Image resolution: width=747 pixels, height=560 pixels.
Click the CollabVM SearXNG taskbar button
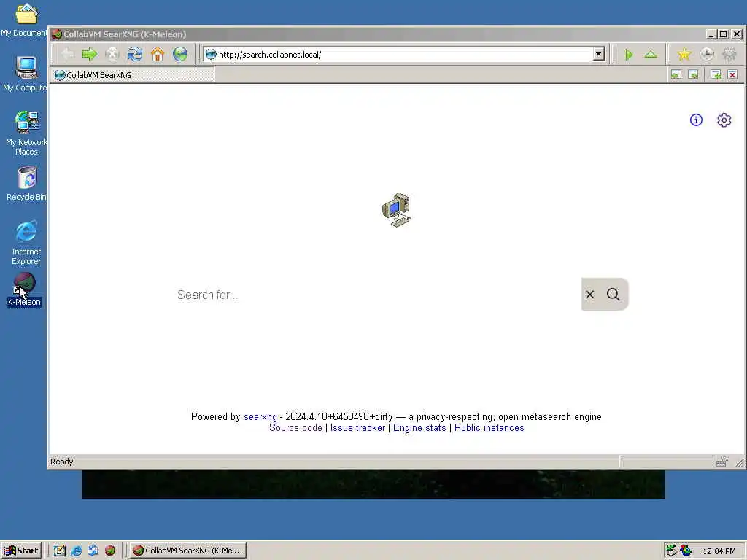(188, 551)
